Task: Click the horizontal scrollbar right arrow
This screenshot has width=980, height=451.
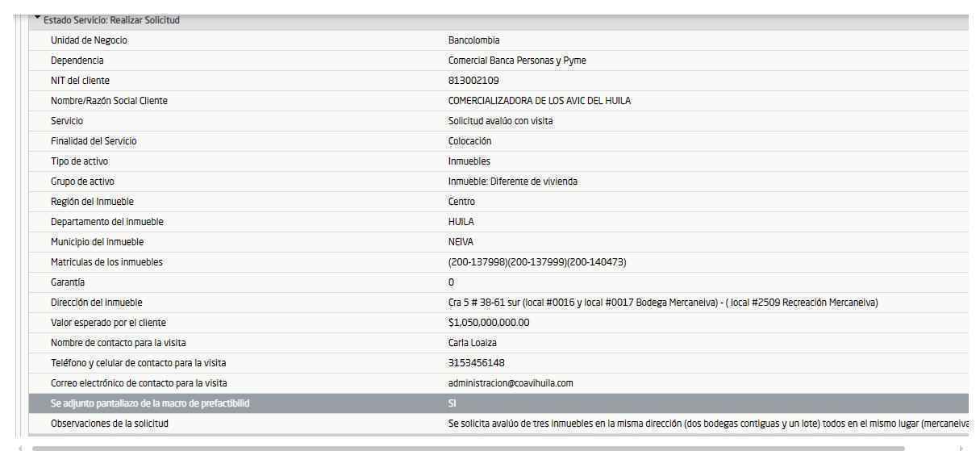Action: 961,448
